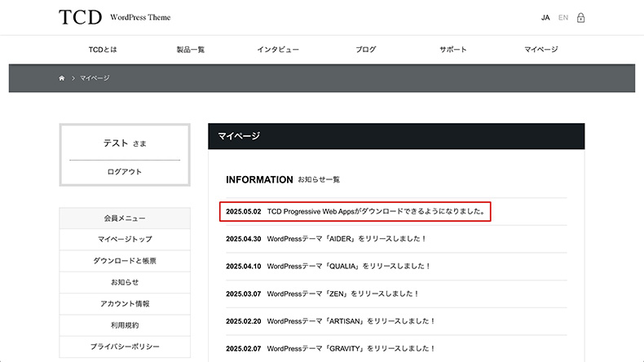Click the テスト さま user name
Viewport: 644px width, 362px height.
point(125,143)
